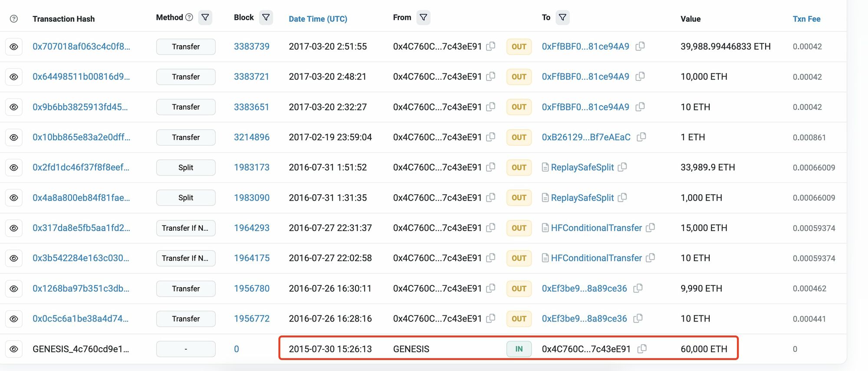Copy ReplaySafeSplit address in 33,989.9 ETH row
The height and width of the screenshot is (371, 868).
[622, 167]
